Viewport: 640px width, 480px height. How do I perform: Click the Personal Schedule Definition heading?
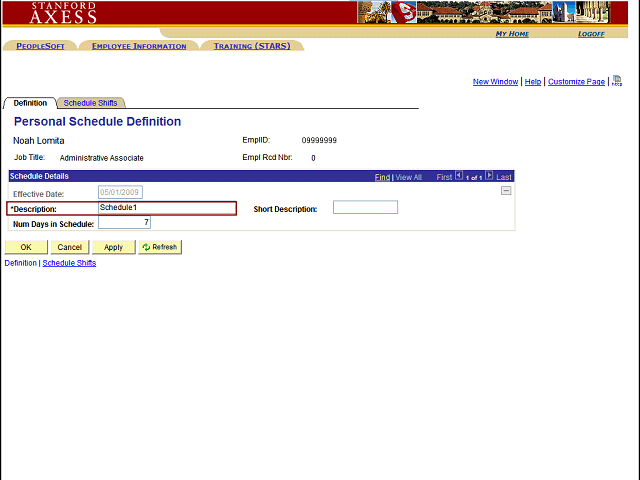pos(97,122)
